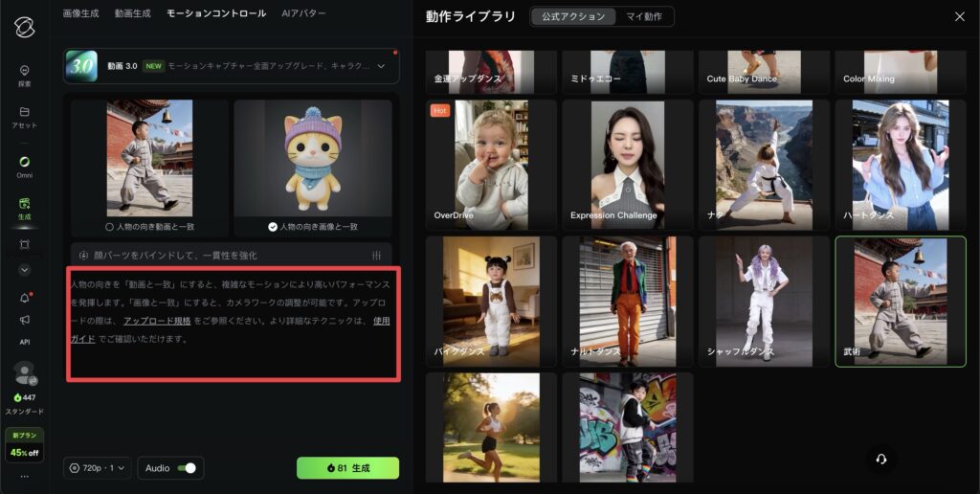Open the アップロード規格 link
The image size is (980, 494).
[x=156, y=321]
